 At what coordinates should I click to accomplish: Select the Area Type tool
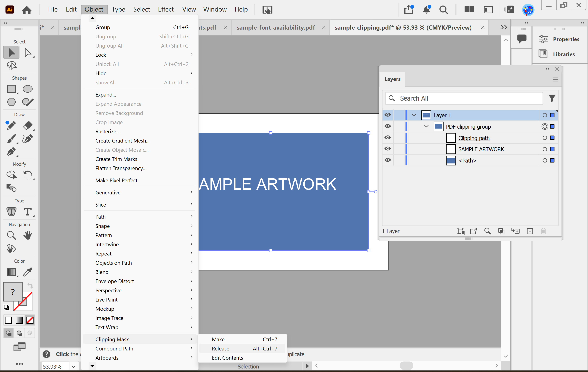(12, 211)
